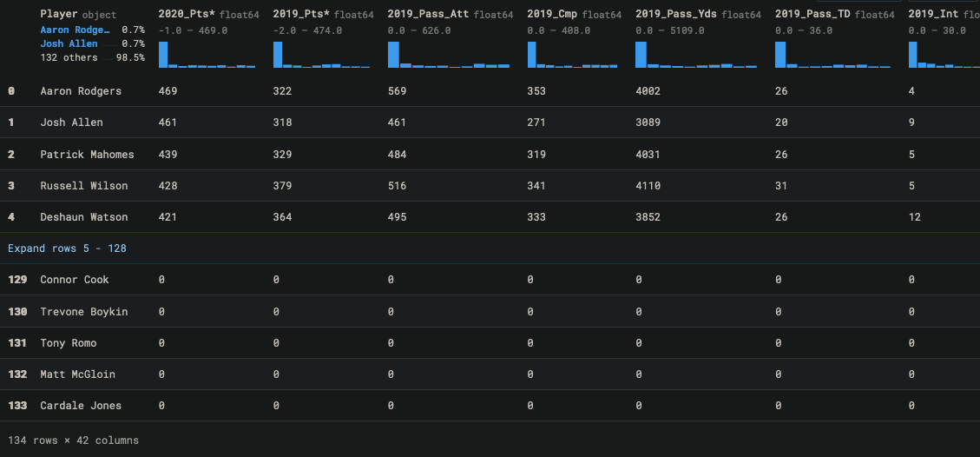The width and height of the screenshot is (980, 457).
Task: Click the 2019_Int histogram chart
Action: click(944, 55)
